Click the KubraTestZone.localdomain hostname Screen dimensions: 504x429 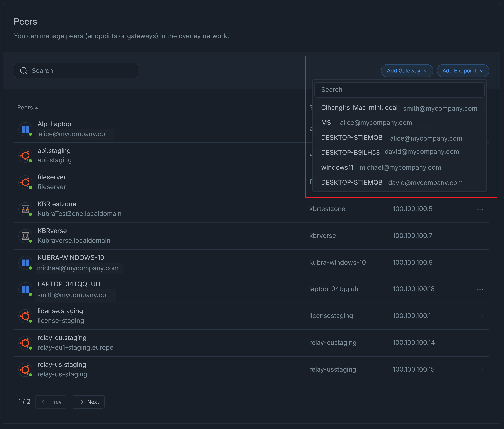coord(79,214)
